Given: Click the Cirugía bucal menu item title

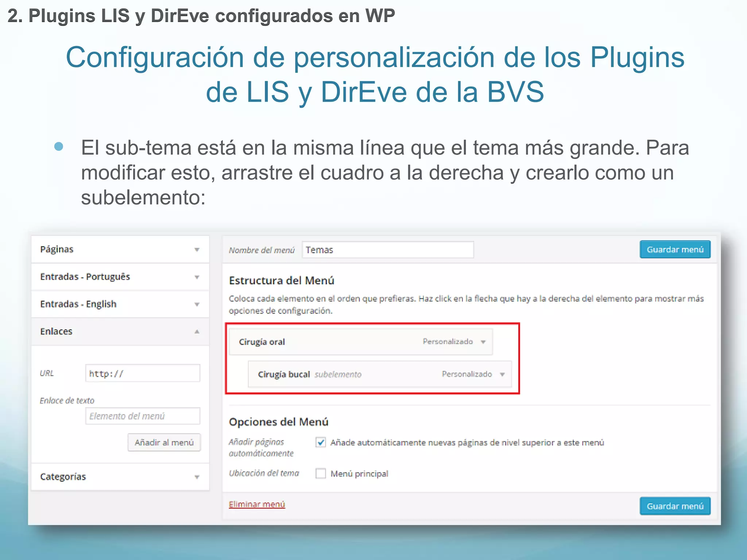Looking at the screenshot, I should (x=284, y=374).
